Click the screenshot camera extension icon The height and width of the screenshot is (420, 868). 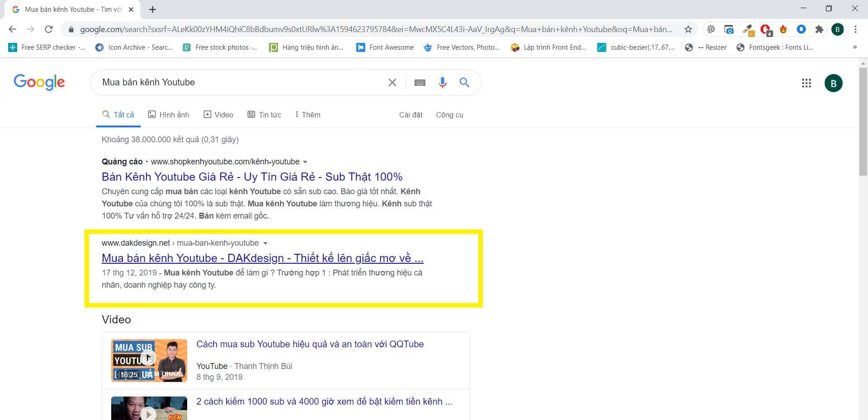tap(729, 29)
